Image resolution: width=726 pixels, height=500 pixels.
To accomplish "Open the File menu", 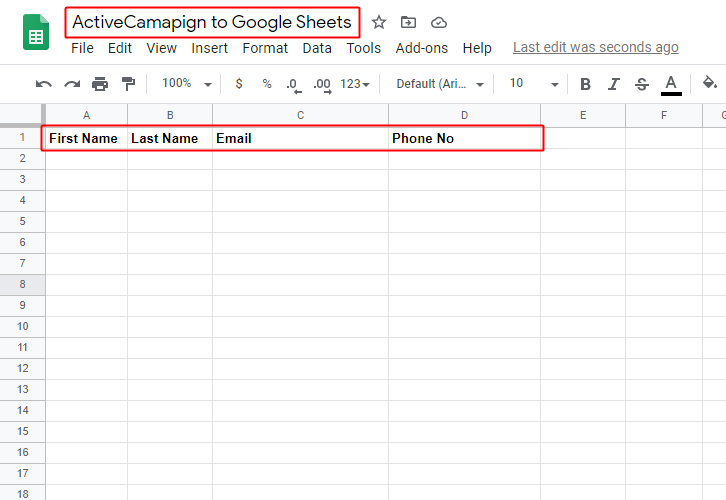I will [82, 48].
